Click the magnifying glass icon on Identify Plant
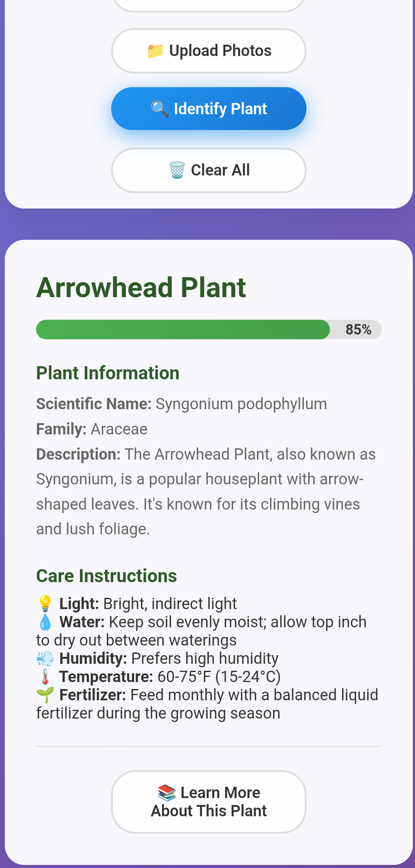415x868 pixels. click(160, 109)
